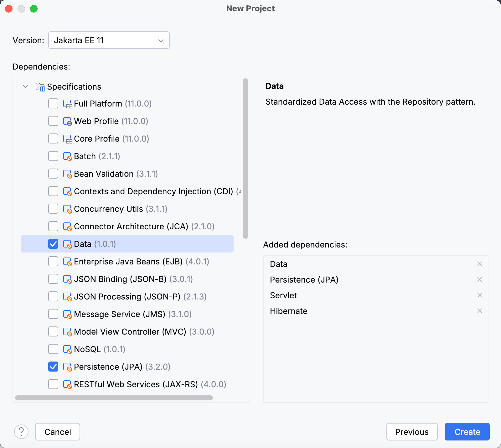Click the Persistence (JPA) specification icon
The height and width of the screenshot is (448, 501).
(68, 367)
